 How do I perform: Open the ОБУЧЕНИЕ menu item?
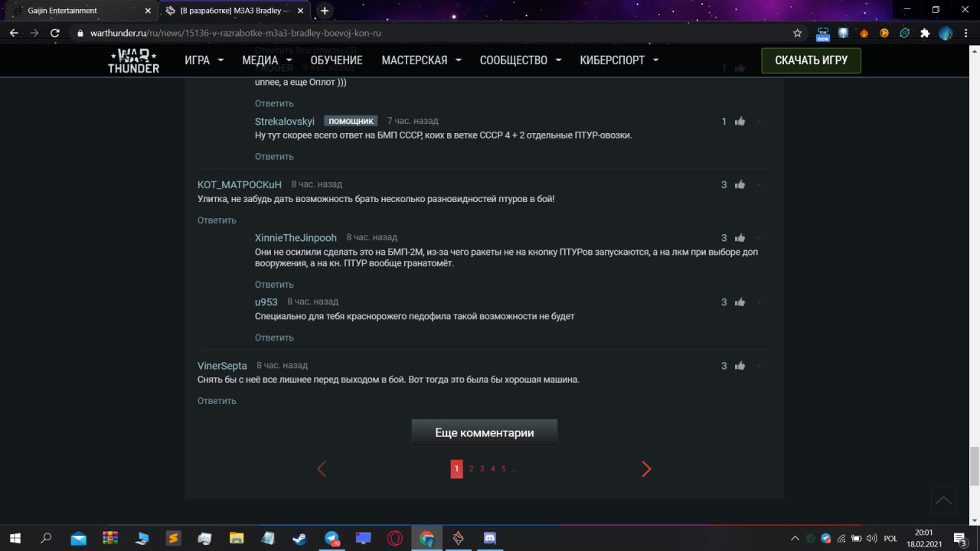click(x=337, y=60)
